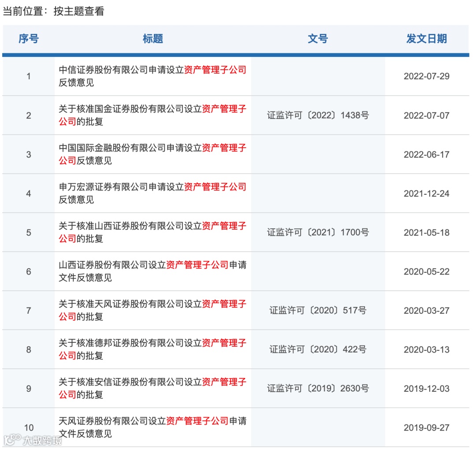Click sequence number 8 cell
Image resolution: width=476 pixels, height=449 pixels.
point(29,349)
